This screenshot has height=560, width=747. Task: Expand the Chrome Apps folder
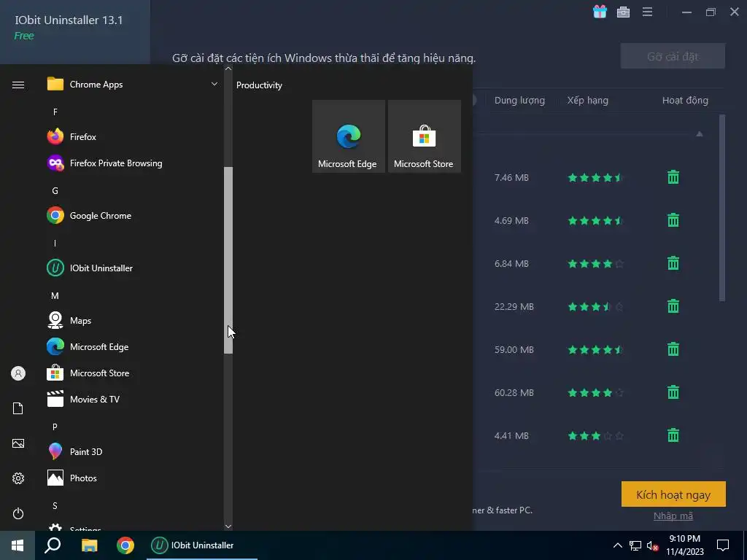click(133, 85)
